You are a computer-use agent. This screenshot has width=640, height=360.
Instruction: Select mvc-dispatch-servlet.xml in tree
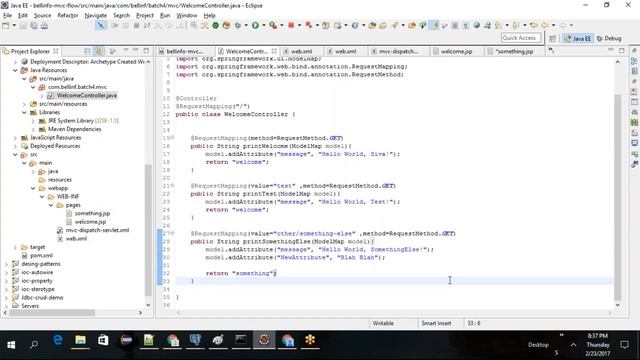(97, 230)
